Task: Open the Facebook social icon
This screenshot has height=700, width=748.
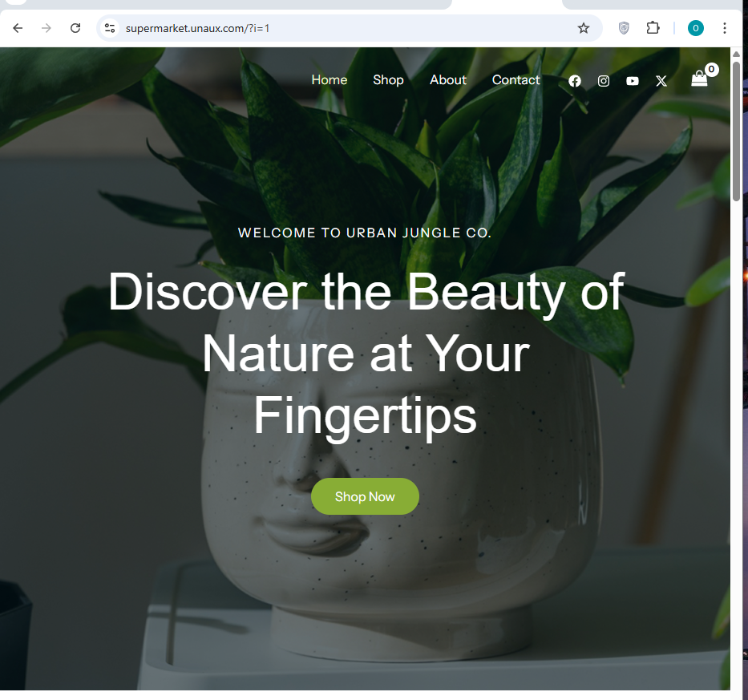Action: pyautogui.click(x=575, y=81)
